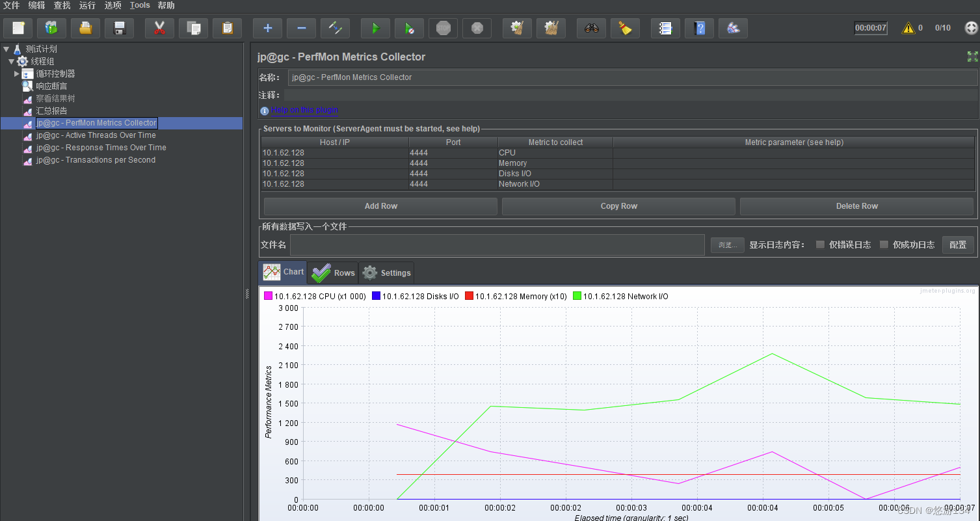Switch to the Chart tab
This screenshot has width=980, height=521.
(283, 272)
